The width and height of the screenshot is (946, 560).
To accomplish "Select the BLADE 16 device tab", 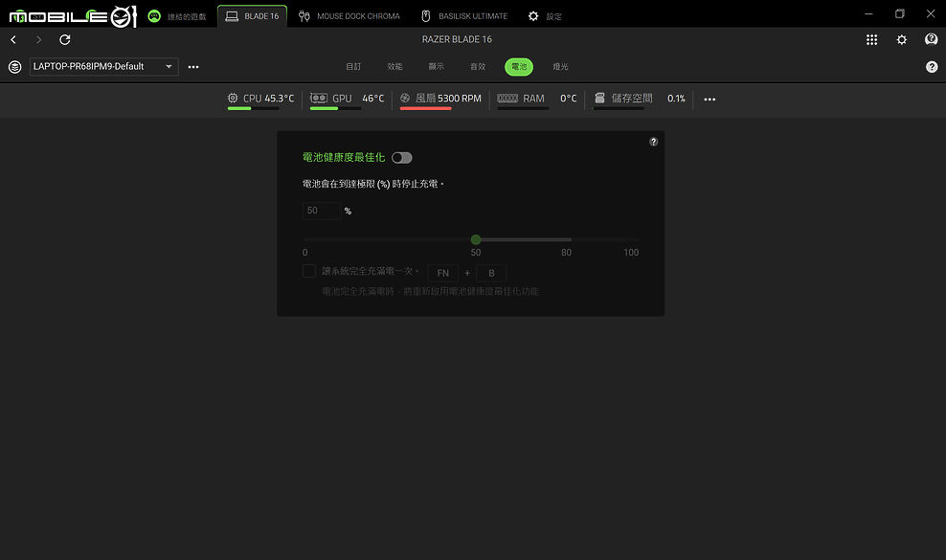I will pos(252,16).
